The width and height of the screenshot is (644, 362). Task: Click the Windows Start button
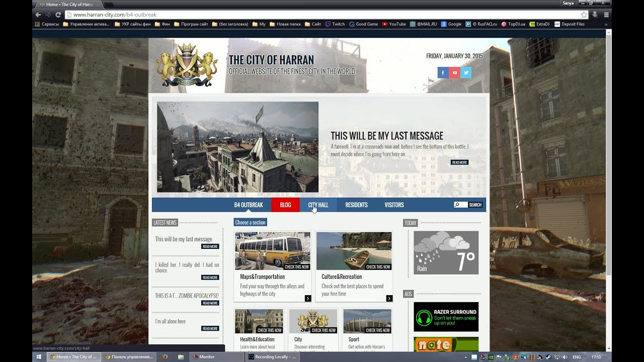point(39,357)
